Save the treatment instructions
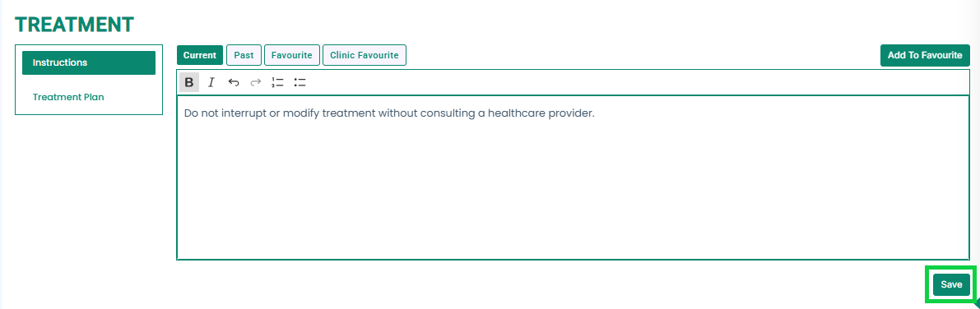Screen dimensions: 980x309 pos(951,284)
